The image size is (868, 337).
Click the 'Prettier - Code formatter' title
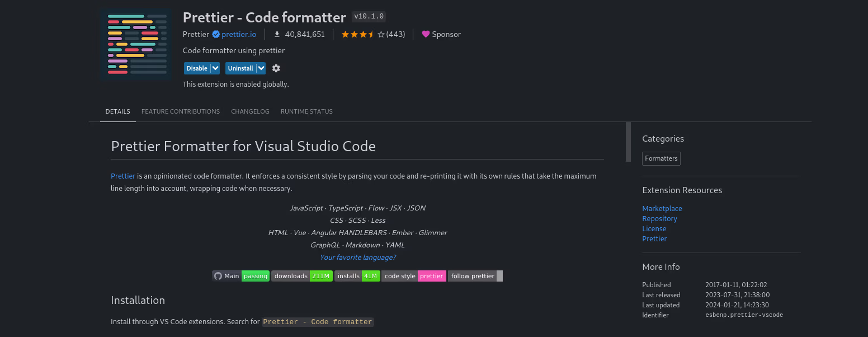(x=264, y=17)
